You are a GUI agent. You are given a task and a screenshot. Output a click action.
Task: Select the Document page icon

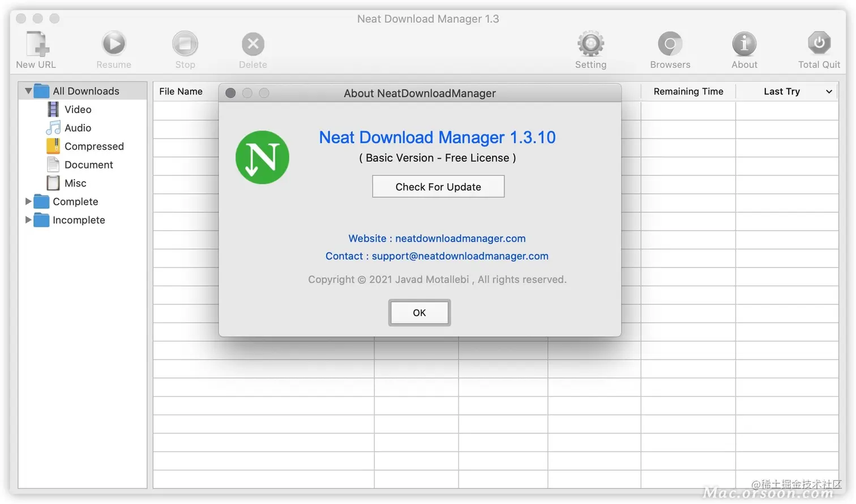click(53, 165)
